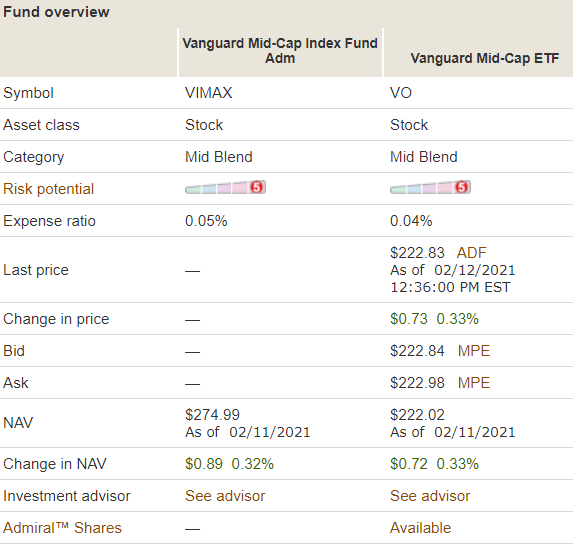This screenshot has height=549, width=573.
Task: Click the MPE code next to Bid price
Action: (x=474, y=351)
